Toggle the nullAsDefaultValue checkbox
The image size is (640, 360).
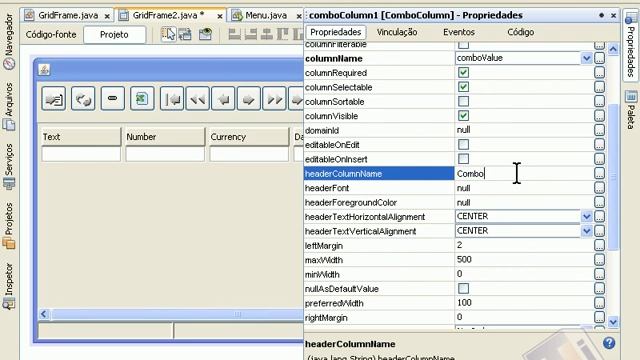(463, 289)
